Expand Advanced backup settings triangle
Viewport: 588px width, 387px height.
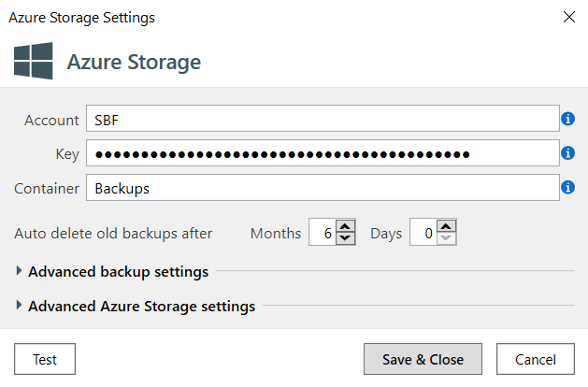(x=19, y=271)
